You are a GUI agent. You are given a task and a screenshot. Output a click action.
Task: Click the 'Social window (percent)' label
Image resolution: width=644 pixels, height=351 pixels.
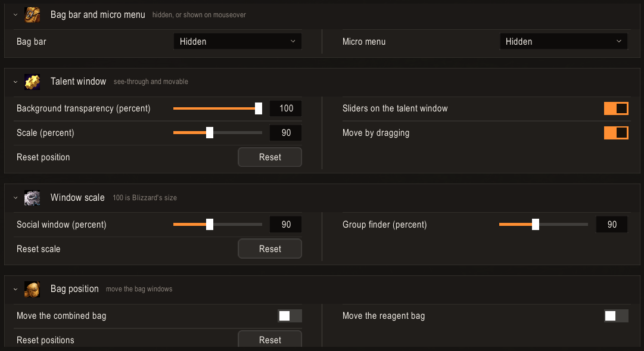tap(61, 225)
